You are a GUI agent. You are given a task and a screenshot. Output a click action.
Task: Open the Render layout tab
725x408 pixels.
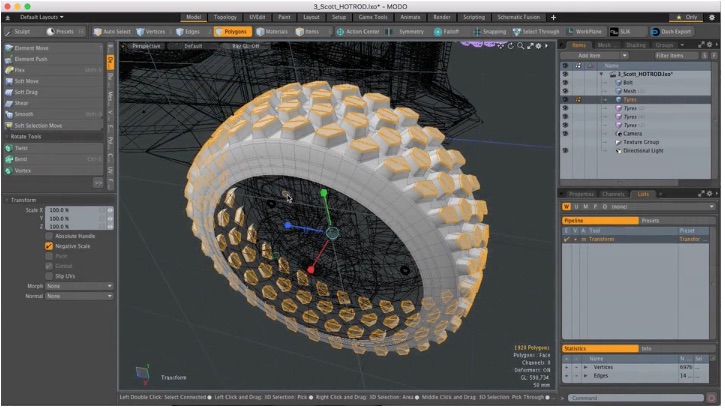(442, 17)
